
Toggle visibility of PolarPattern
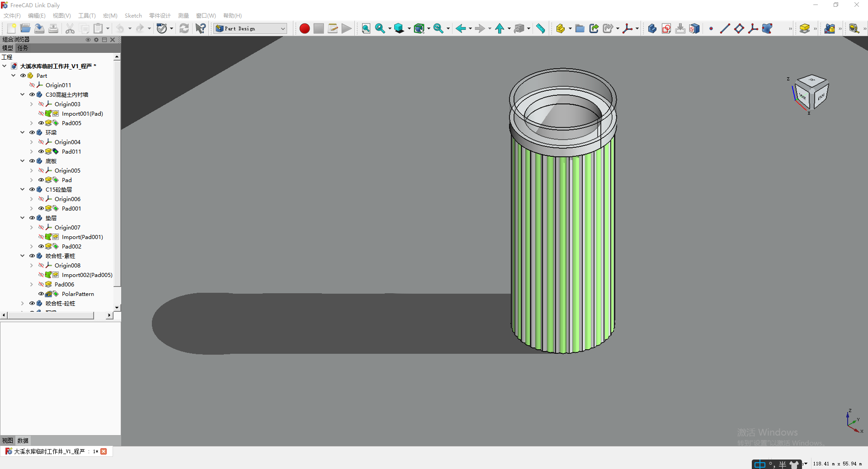[x=41, y=294]
